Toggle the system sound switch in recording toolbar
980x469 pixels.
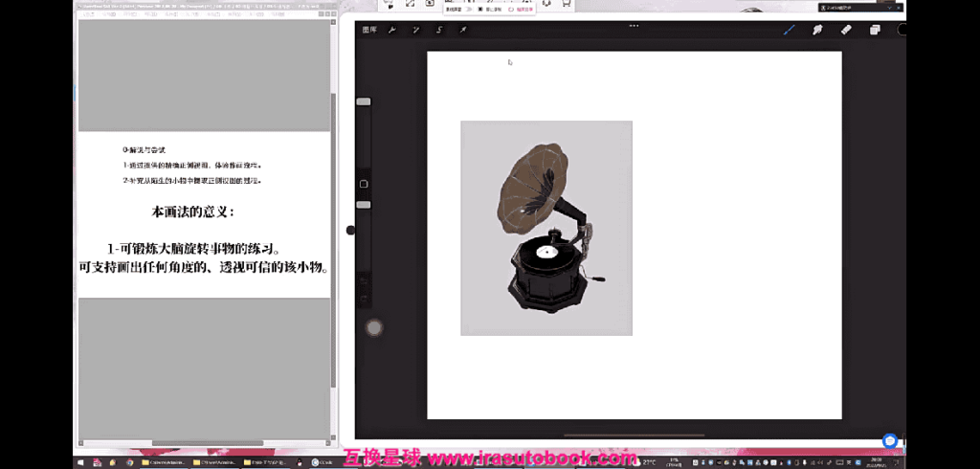pyautogui.click(x=468, y=10)
